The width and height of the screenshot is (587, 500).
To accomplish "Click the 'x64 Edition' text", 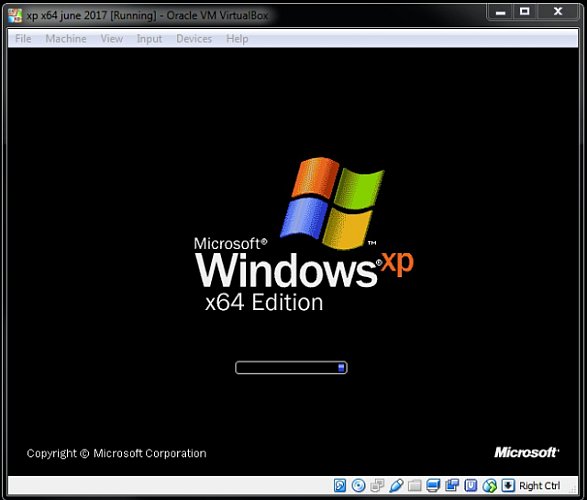I will [x=264, y=302].
